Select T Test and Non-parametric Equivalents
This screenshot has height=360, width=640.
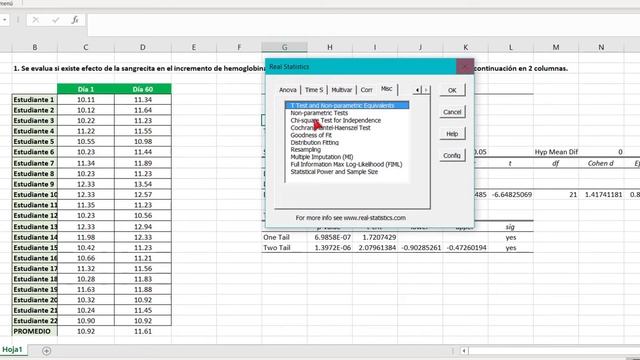pos(347,105)
